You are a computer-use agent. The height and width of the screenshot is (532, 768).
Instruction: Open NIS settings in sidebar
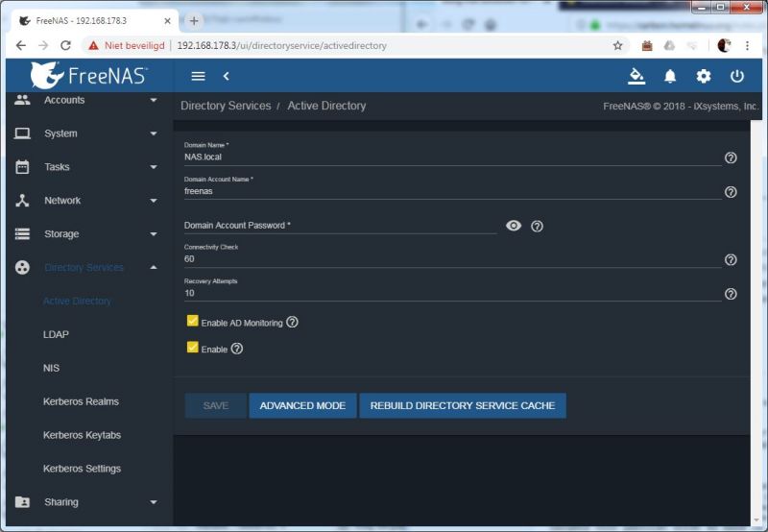coord(51,368)
